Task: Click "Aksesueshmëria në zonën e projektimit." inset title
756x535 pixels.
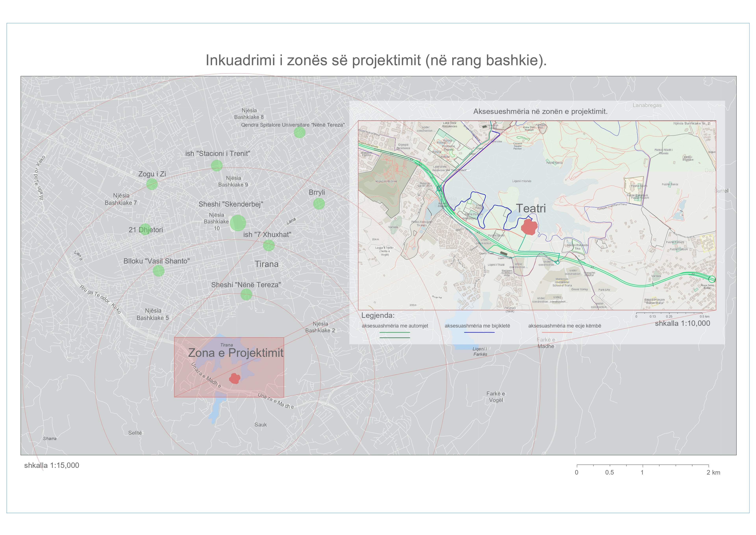Action: coord(540,111)
